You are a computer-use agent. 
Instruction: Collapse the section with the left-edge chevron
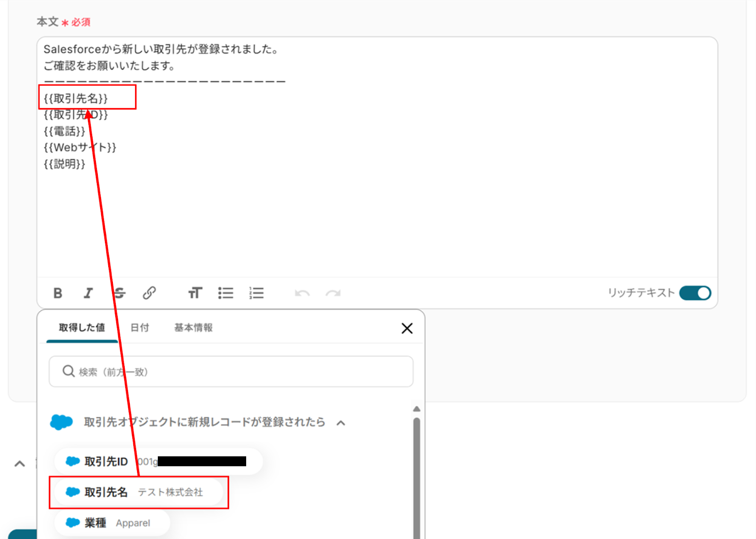coord(20,464)
